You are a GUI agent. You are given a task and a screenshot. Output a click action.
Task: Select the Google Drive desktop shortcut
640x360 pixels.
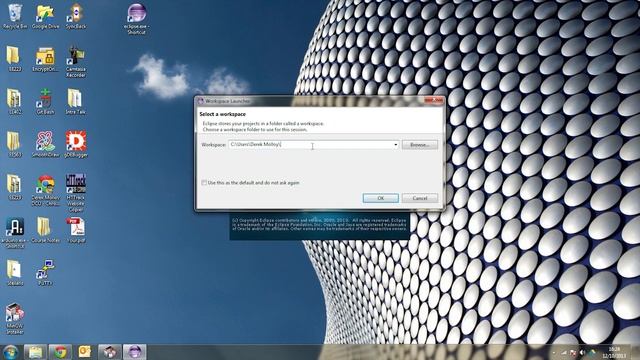[45, 16]
